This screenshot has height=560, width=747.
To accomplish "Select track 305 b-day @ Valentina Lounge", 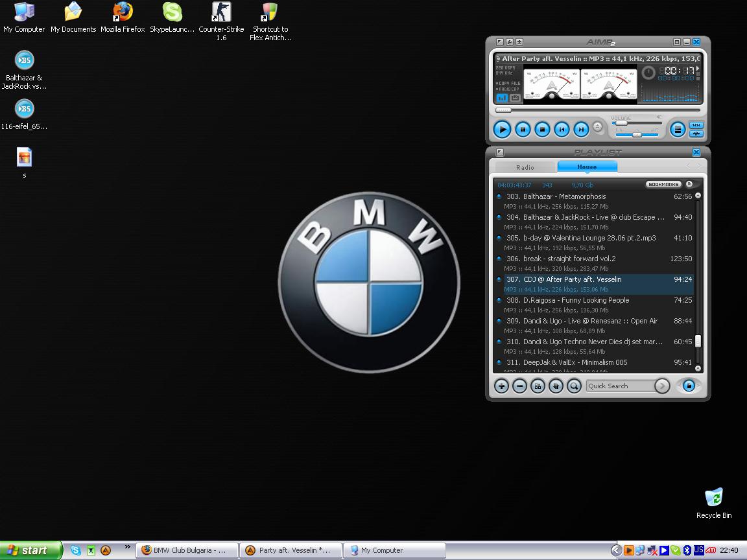I will [595, 242].
